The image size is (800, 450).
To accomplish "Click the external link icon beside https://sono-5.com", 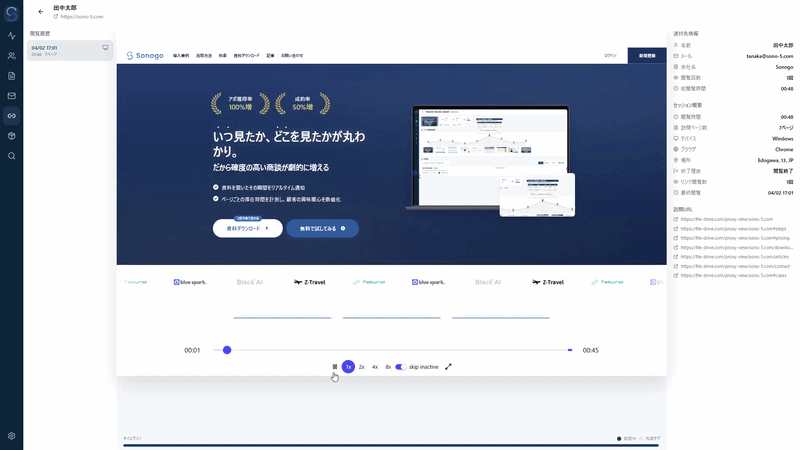I will [x=56, y=16].
